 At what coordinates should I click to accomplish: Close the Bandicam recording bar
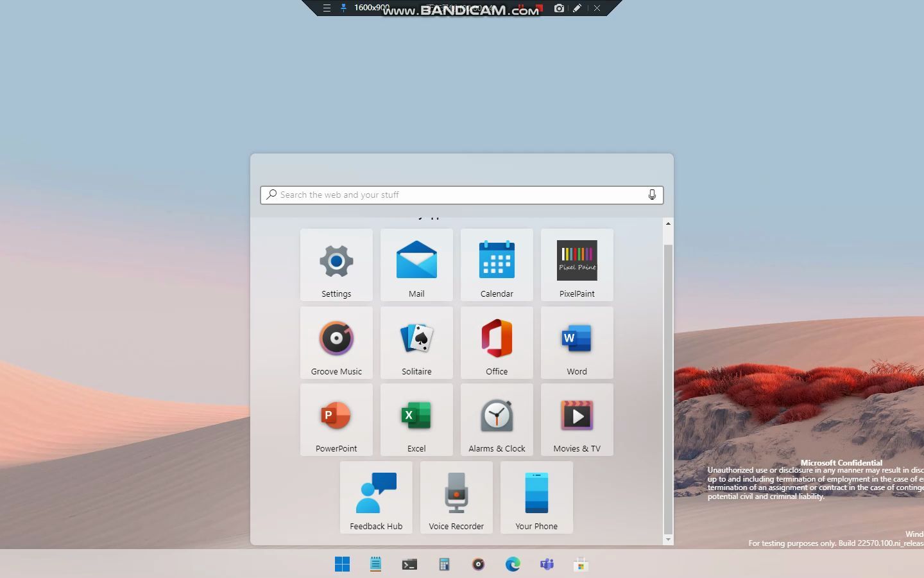coord(597,8)
